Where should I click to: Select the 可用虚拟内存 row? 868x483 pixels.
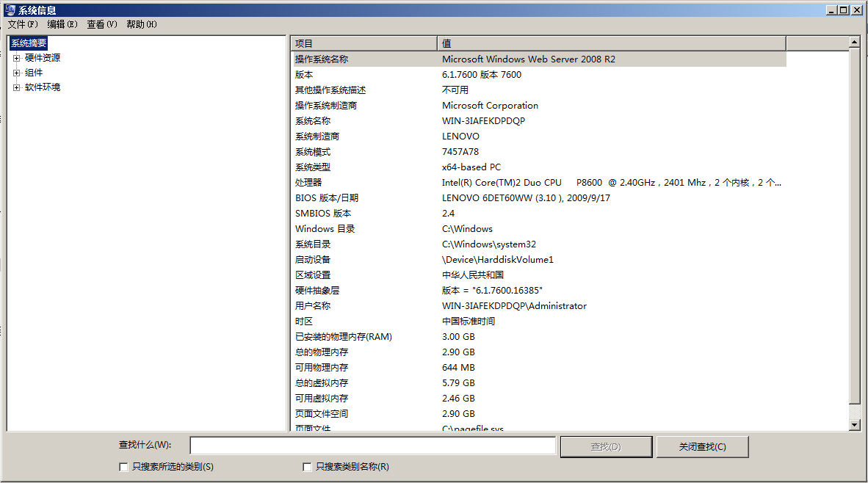539,399
